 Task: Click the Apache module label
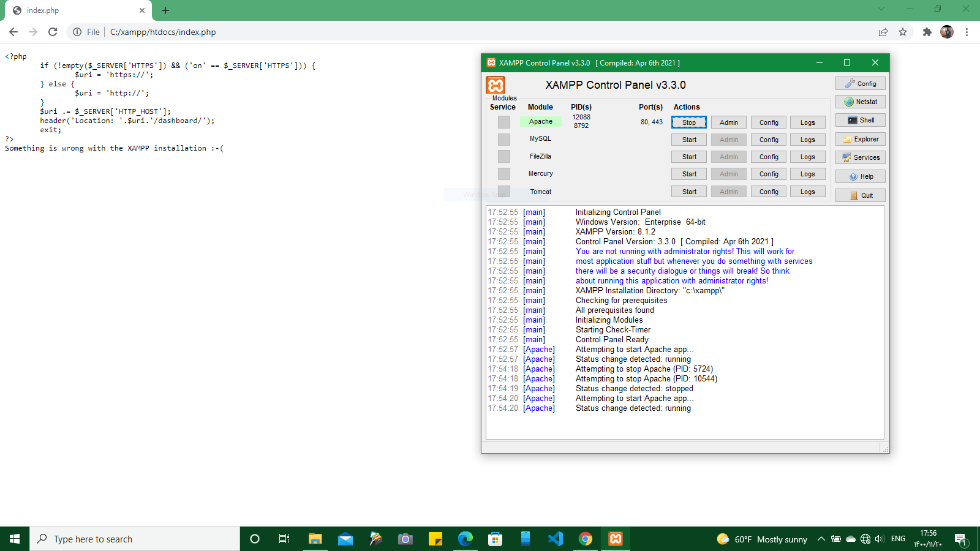click(x=541, y=121)
